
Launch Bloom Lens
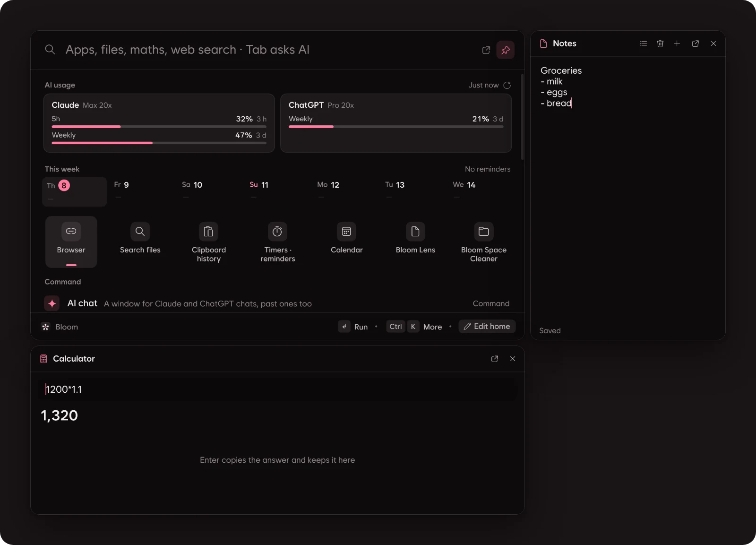[x=415, y=242]
